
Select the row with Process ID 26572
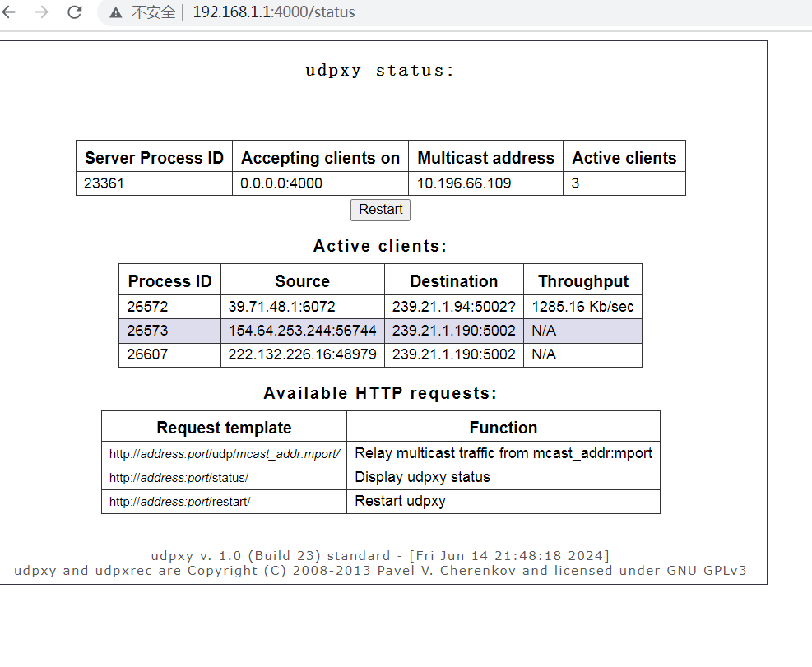[148, 308]
